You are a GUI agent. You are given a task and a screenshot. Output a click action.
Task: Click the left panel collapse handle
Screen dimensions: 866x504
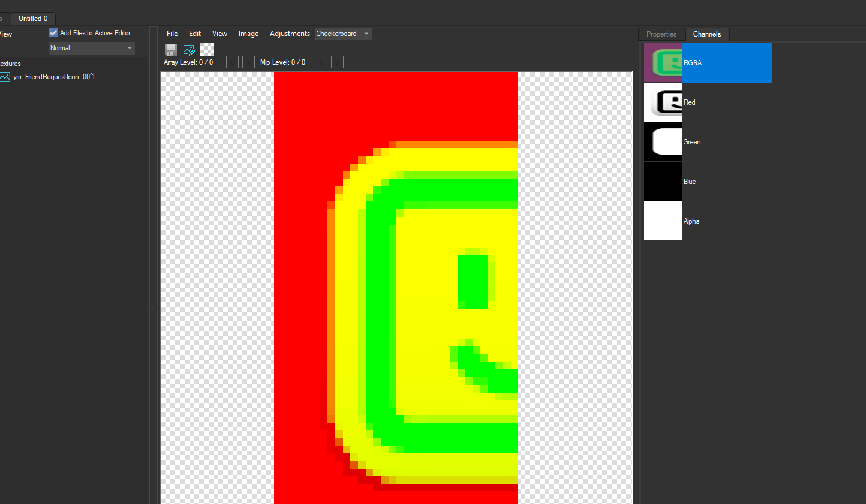(153, 308)
